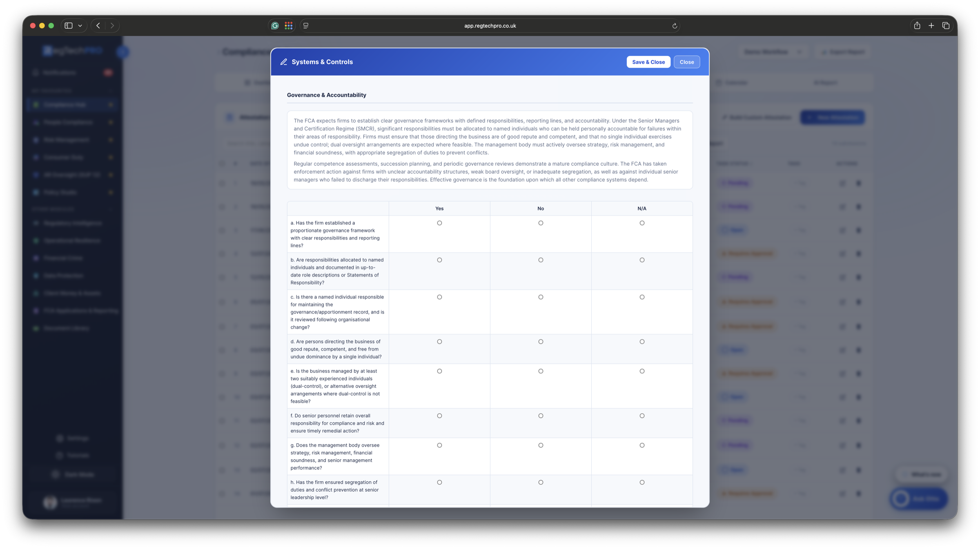Select No for question h segregation of duties
Viewport: 980px width, 549px height.
tap(541, 482)
